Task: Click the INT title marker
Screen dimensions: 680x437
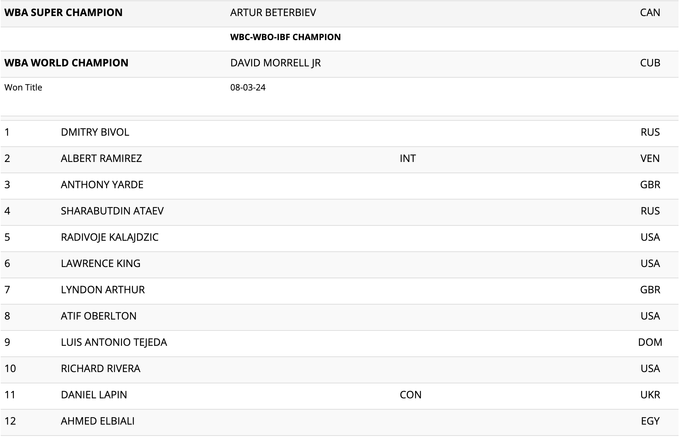Action: [408, 158]
